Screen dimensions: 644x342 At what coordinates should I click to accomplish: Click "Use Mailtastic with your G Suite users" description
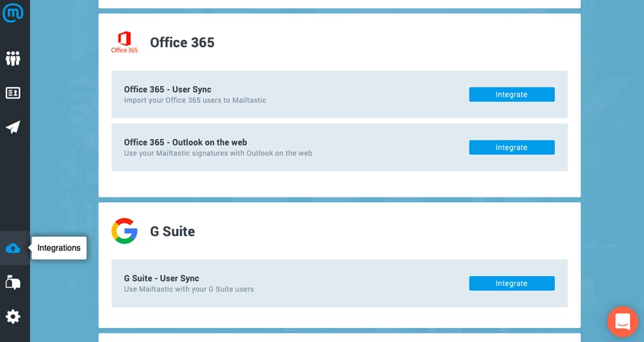tap(189, 289)
